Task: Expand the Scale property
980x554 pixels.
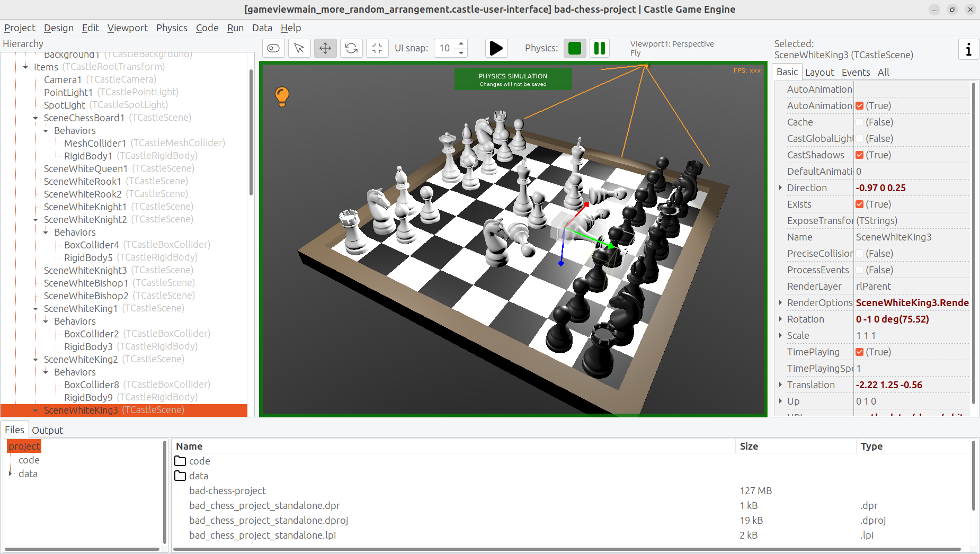Action: (780, 336)
